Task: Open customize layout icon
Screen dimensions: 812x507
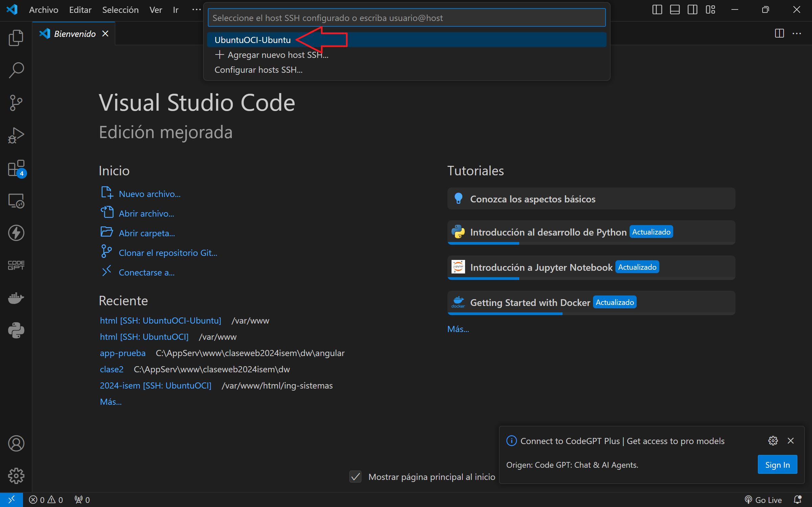Action: [x=710, y=9]
